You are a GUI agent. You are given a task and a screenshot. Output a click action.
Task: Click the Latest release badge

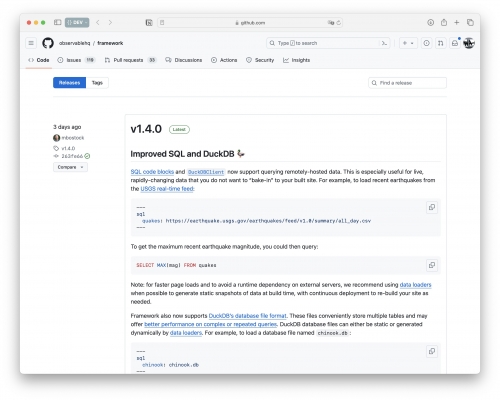click(x=179, y=129)
